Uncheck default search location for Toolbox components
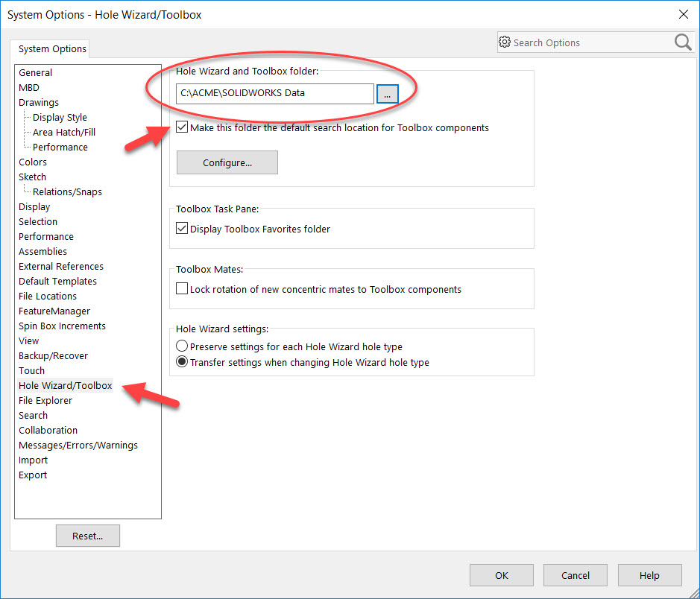 pyautogui.click(x=182, y=127)
